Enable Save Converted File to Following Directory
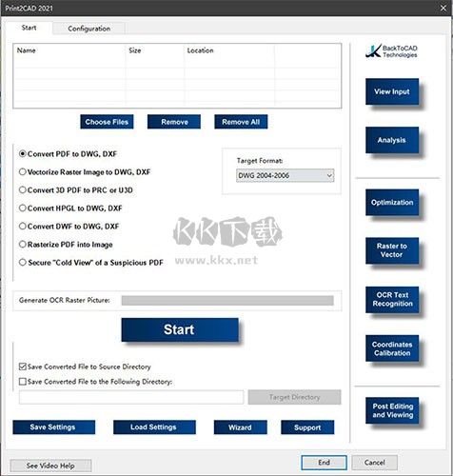Image resolution: width=453 pixels, height=476 pixels. tap(22, 382)
